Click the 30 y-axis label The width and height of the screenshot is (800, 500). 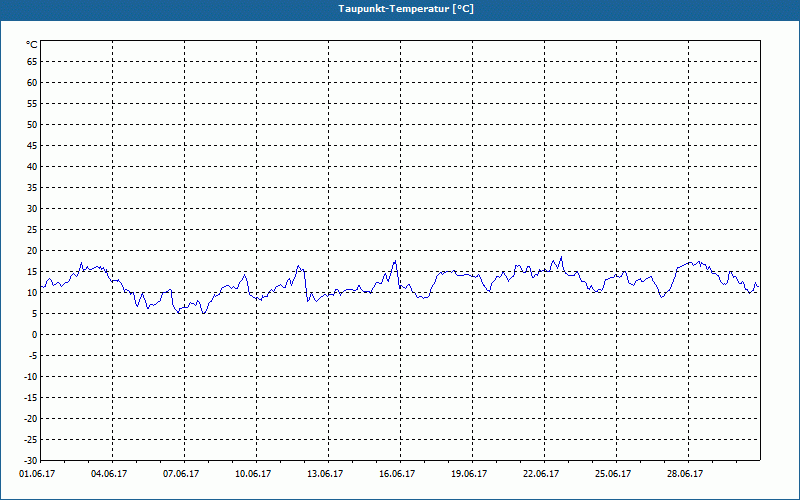point(32,209)
